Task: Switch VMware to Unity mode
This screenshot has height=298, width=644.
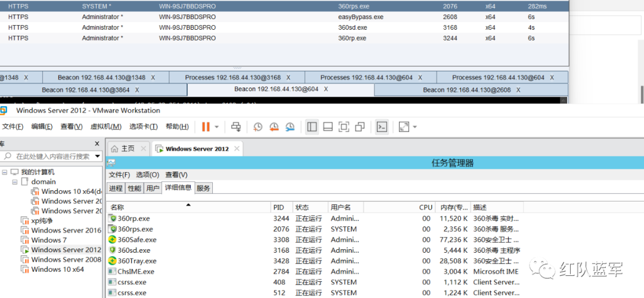Action: point(360,127)
